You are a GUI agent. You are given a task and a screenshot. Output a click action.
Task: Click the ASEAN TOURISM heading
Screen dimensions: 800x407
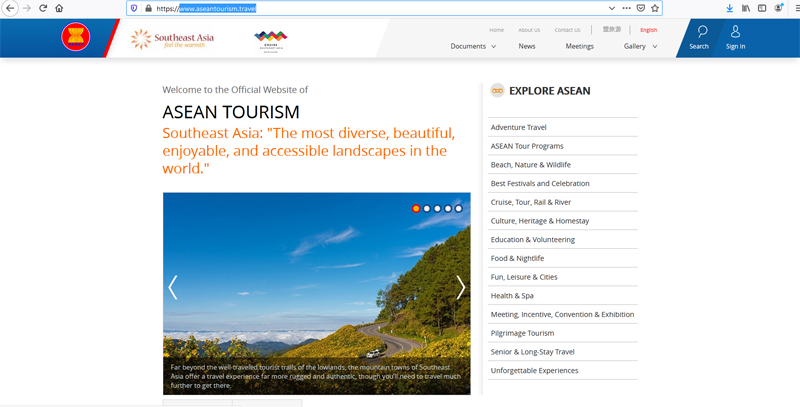231,112
